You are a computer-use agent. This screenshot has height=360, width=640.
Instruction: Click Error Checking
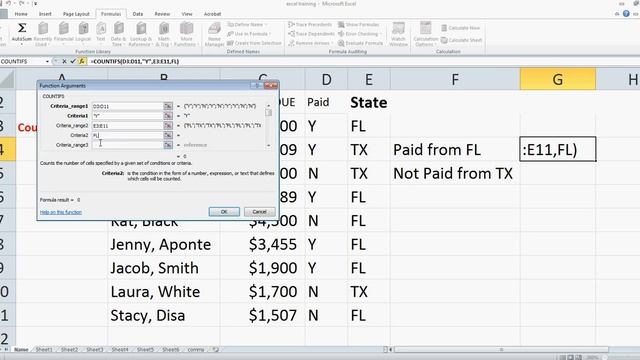(359, 34)
